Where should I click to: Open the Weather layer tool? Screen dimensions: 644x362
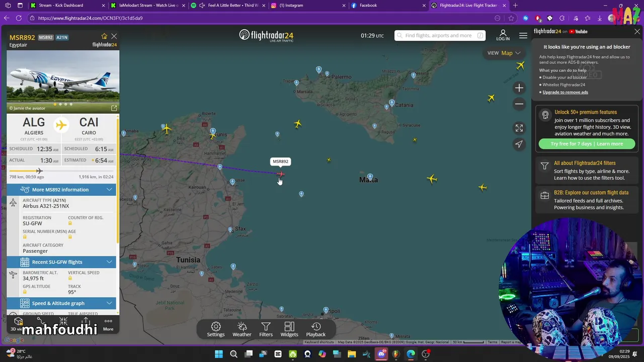point(242,329)
